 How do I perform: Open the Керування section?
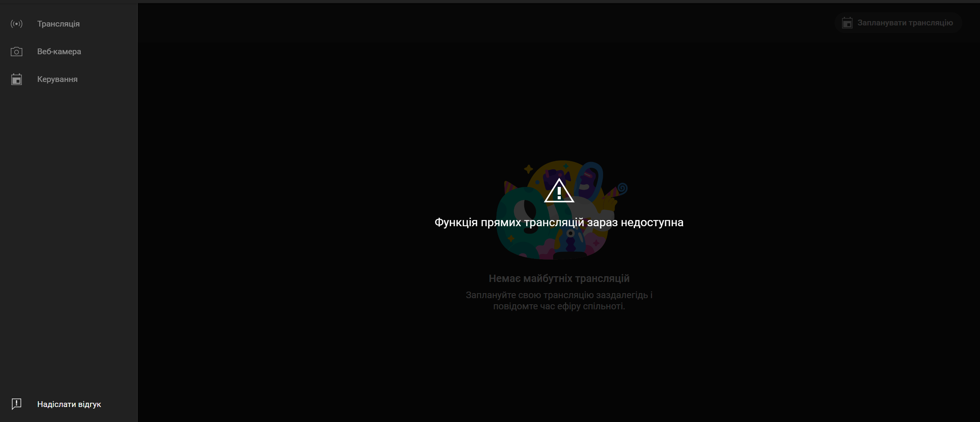(x=57, y=79)
